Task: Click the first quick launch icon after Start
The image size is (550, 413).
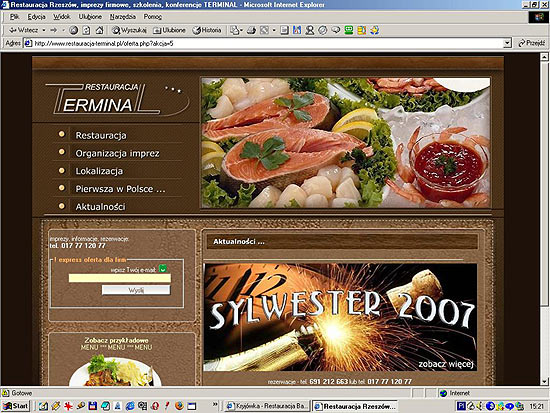Action: point(43,406)
